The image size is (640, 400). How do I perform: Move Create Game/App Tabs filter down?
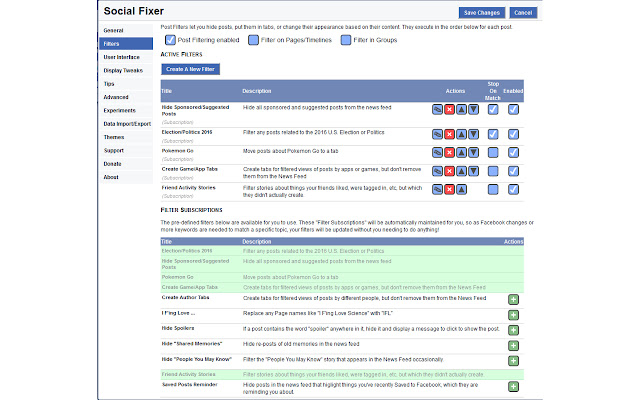[x=474, y=170]
